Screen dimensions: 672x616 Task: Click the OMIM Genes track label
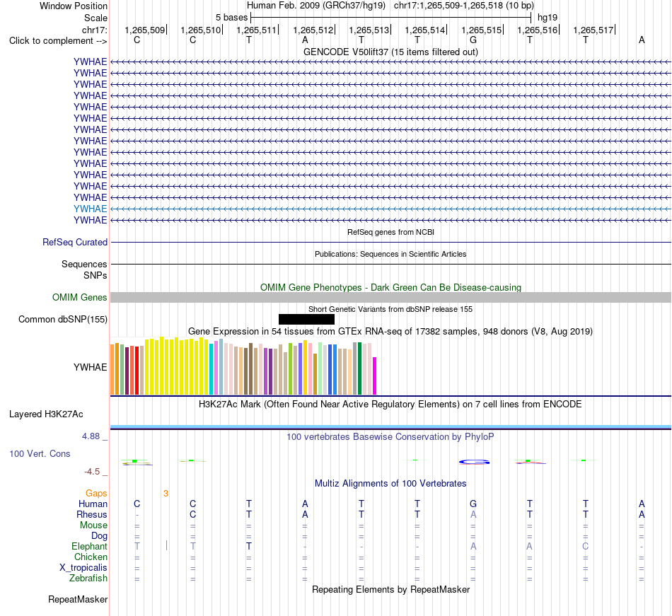point(79,297)
